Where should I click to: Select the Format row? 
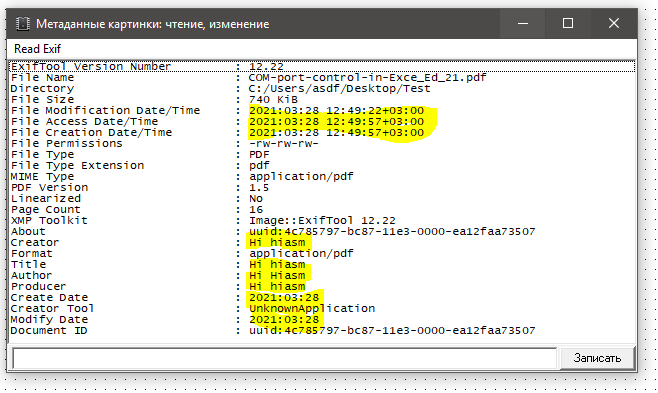click(x=322, y=253)
